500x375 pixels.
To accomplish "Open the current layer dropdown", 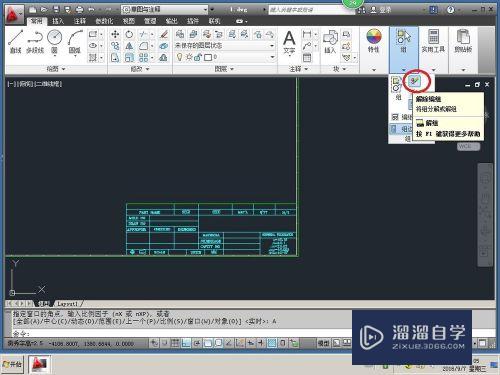I will 225,57.
